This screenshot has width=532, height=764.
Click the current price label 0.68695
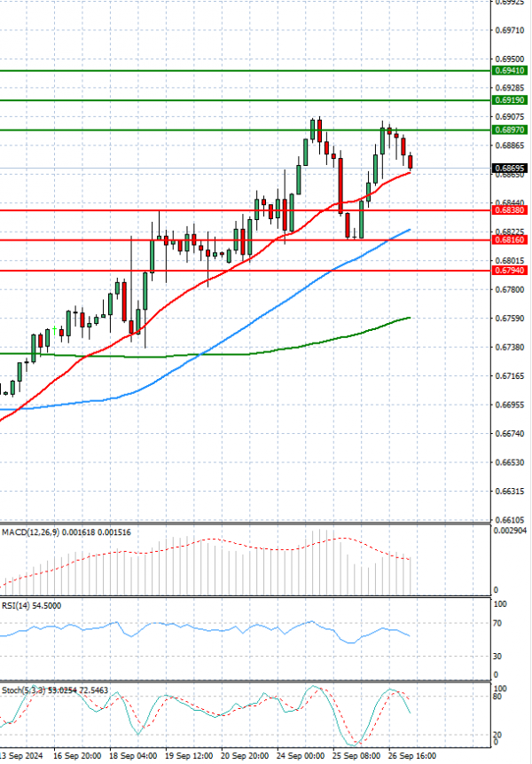(510, 168)
